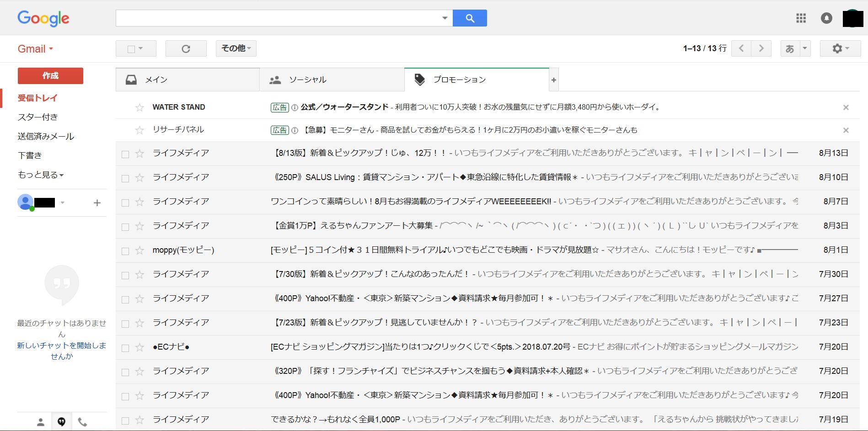Open the Google apps grid icon
868x431 pixels.
click(801, 18)
